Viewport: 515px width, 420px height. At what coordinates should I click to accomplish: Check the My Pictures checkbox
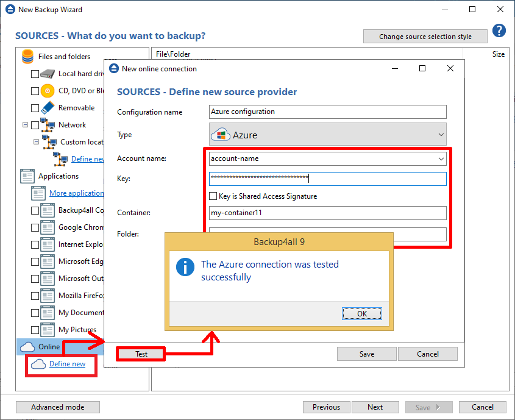pos(35,330)
